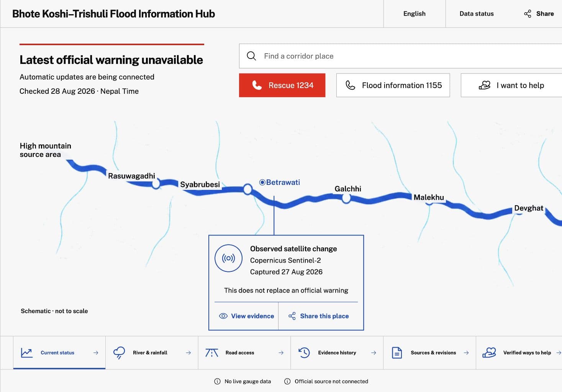Click the Road access road icon
The height and width of the screenshot is (392, 562).
tap(211, 353)
